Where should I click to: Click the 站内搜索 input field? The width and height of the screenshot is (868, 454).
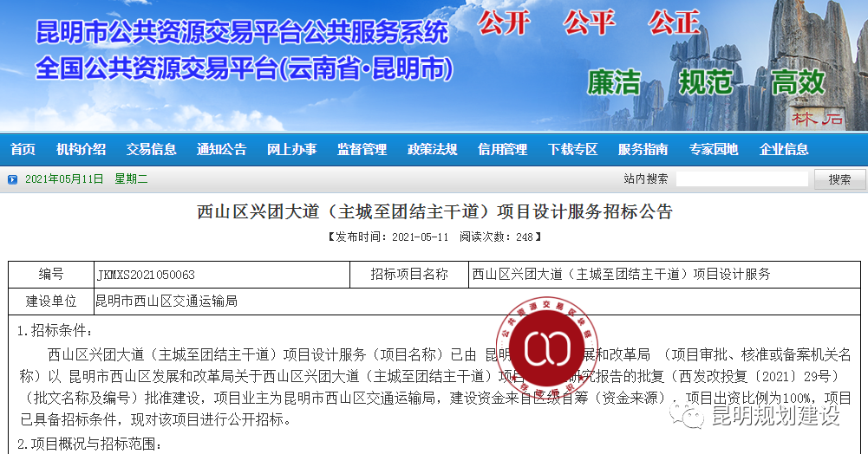pyautogui.click(x=741, y=178)
